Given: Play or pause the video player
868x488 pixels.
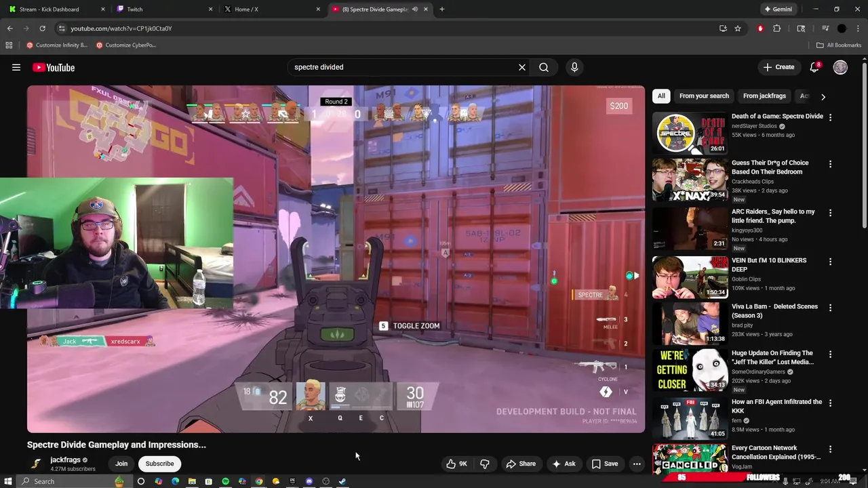Looking at the screenshot, I should click(x=336, y=259).
